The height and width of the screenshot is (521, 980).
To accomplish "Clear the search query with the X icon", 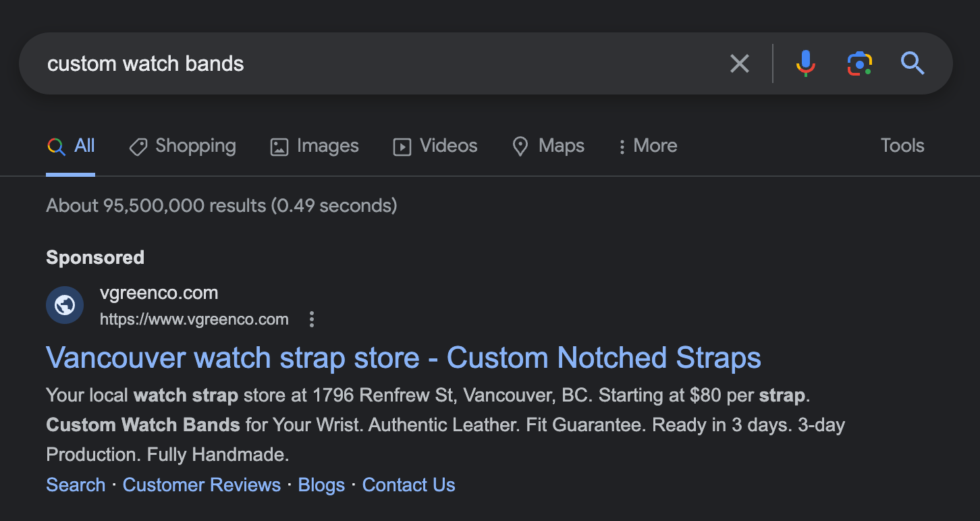I will pos(740,64).
